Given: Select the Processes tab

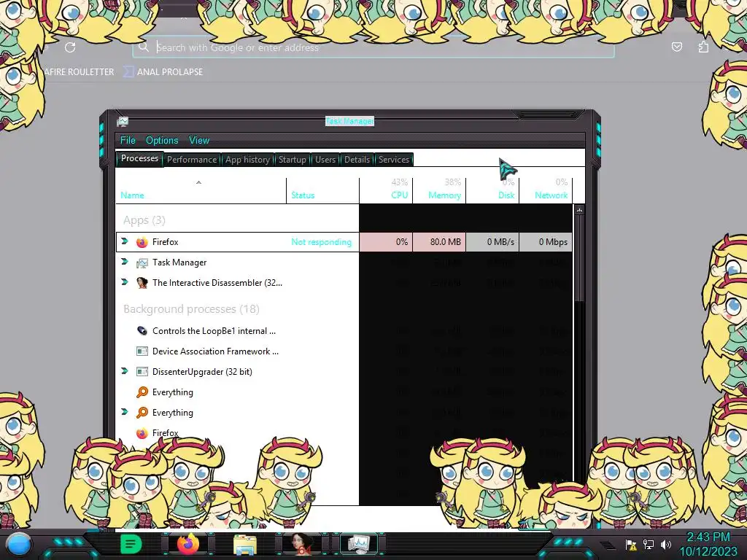Looking at the screenshot, I should 139,158.
